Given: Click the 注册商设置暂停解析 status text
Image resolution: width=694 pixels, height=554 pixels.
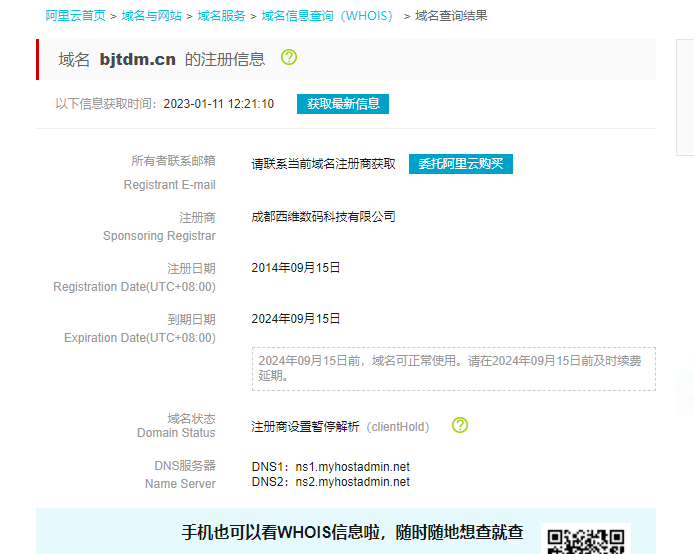Looking at the screenshot, I should [305, 426].
